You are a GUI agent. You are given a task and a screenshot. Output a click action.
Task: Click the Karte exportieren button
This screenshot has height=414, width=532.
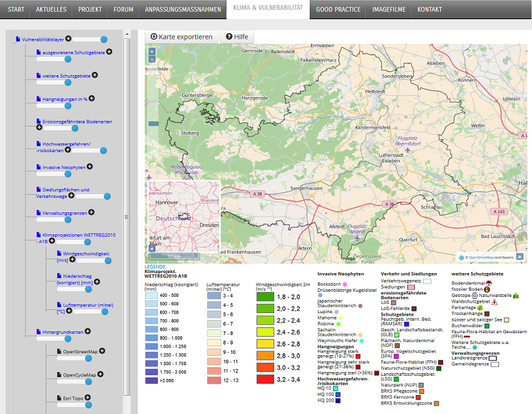pyautogui.click(x=182, y=37)
